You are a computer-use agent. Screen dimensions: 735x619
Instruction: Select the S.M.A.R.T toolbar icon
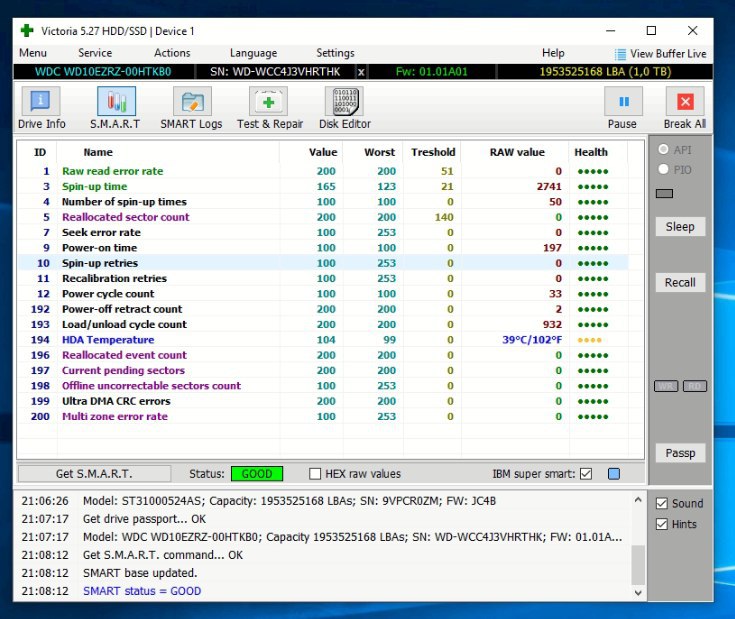(x=116, y=101)
